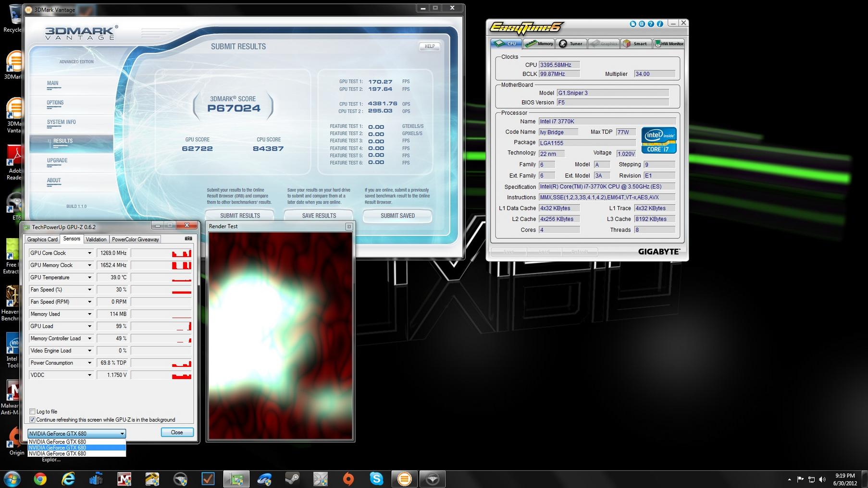Expand Power Consumption sensor dropdown
This screenshot has width=868, height=488.
coord(89,363)
